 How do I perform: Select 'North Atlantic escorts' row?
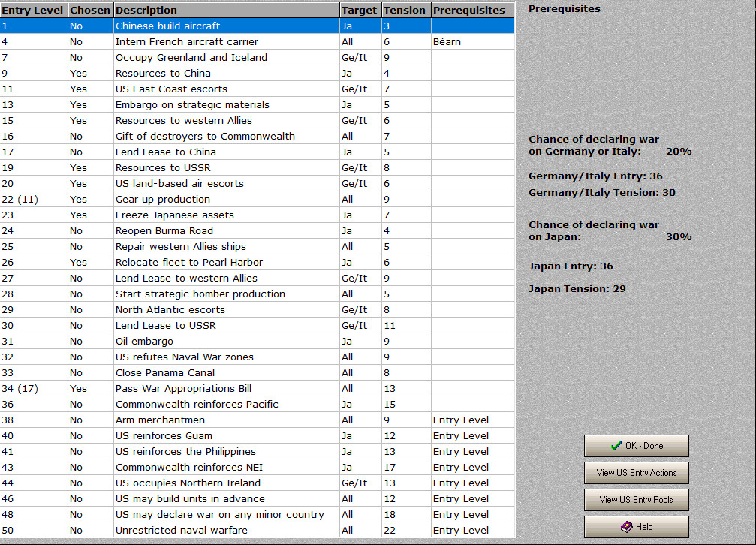point(257,309)
